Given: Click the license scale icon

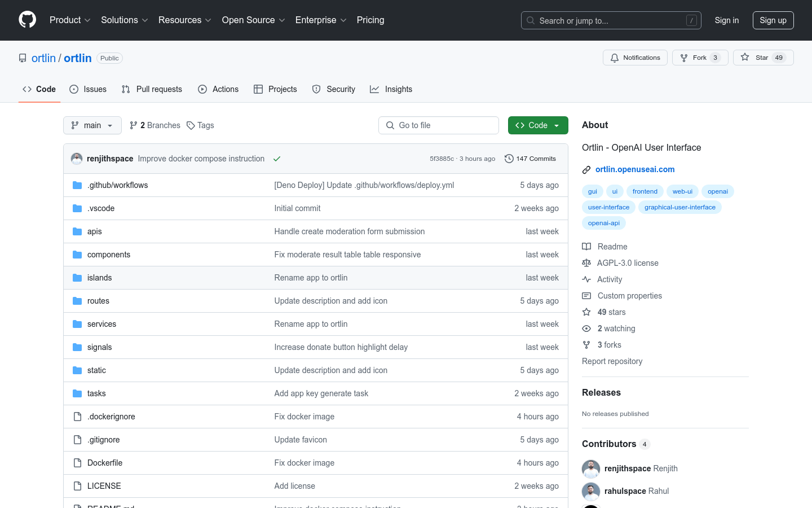Looking at the screenshot, I should [x=586, y=263].
